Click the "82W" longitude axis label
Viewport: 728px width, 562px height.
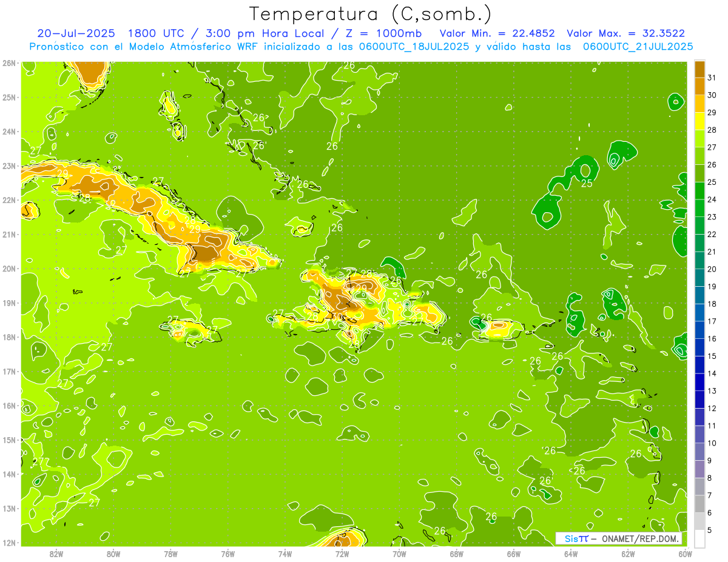pyautogui.click(x=56, y=554)
